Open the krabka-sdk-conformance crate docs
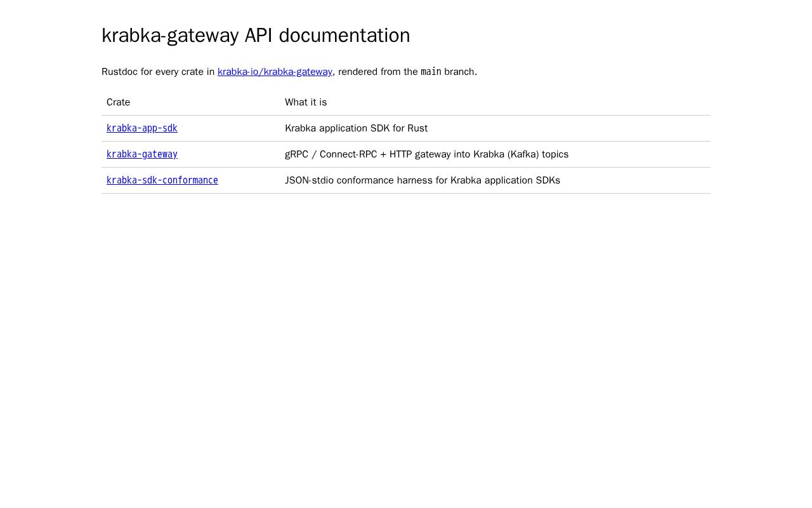812x508 pixels. pos(162,180)
